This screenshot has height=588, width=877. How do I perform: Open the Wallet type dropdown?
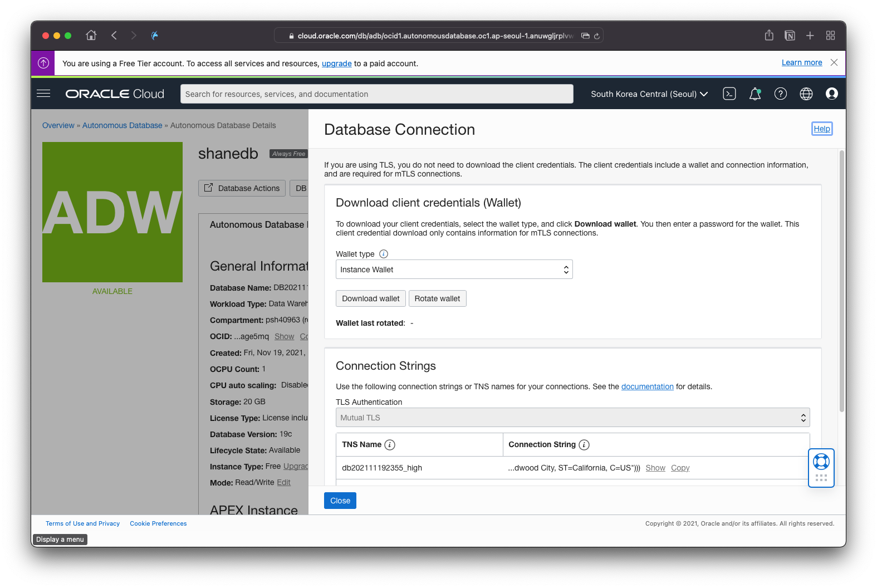click(x=454, y=269)
